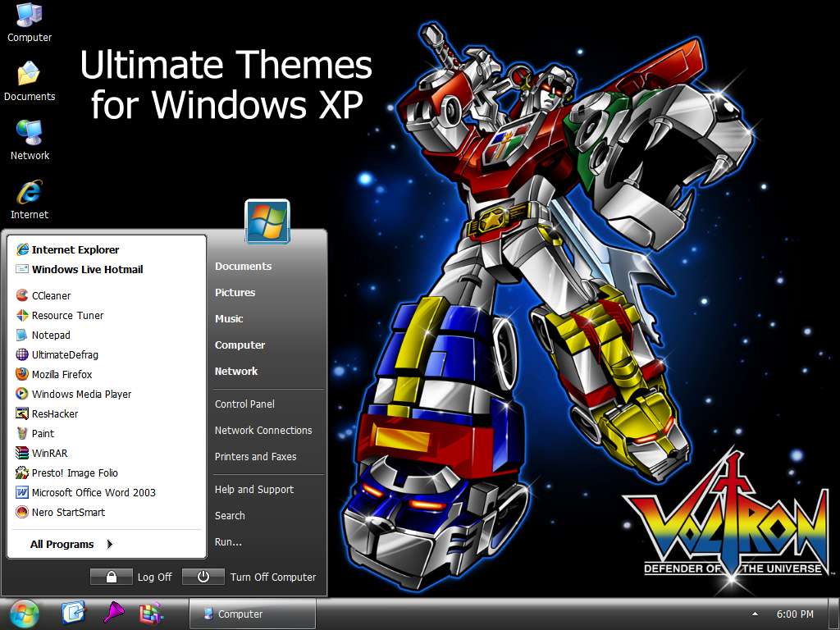Screen dimensions: 840x630
Task: Open Paint
Action: 43,433
